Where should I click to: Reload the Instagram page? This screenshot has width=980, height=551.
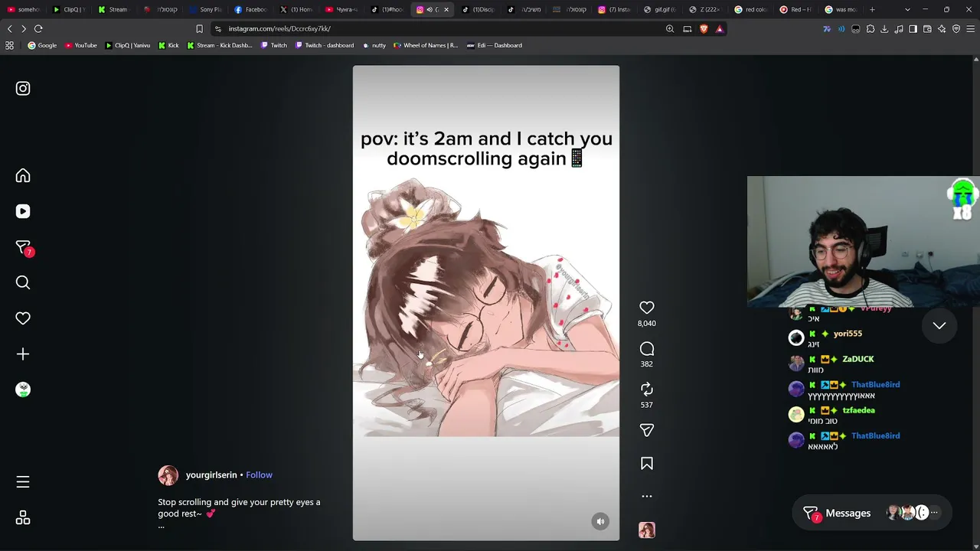(38, 28)
